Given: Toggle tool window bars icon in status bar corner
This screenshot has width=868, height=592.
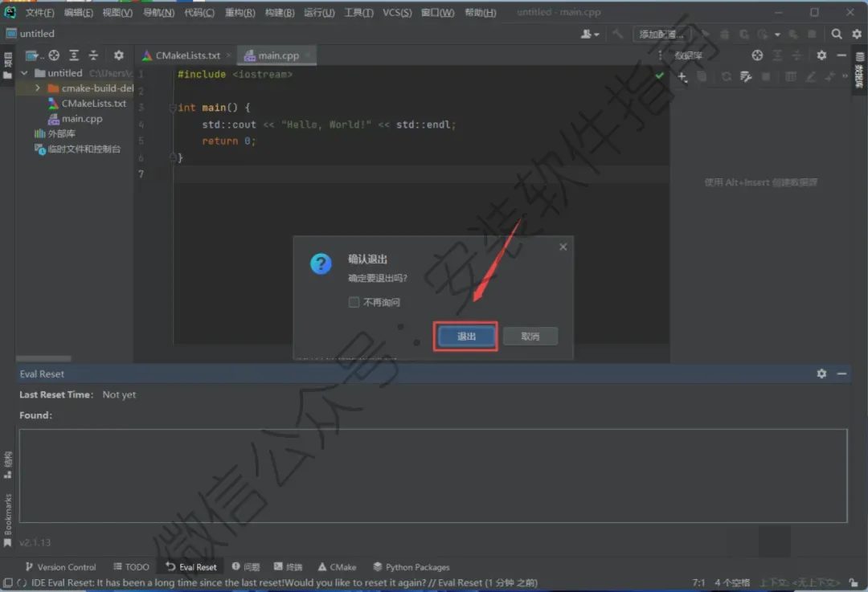Looking at the screenshot, I should coord(8,582).
